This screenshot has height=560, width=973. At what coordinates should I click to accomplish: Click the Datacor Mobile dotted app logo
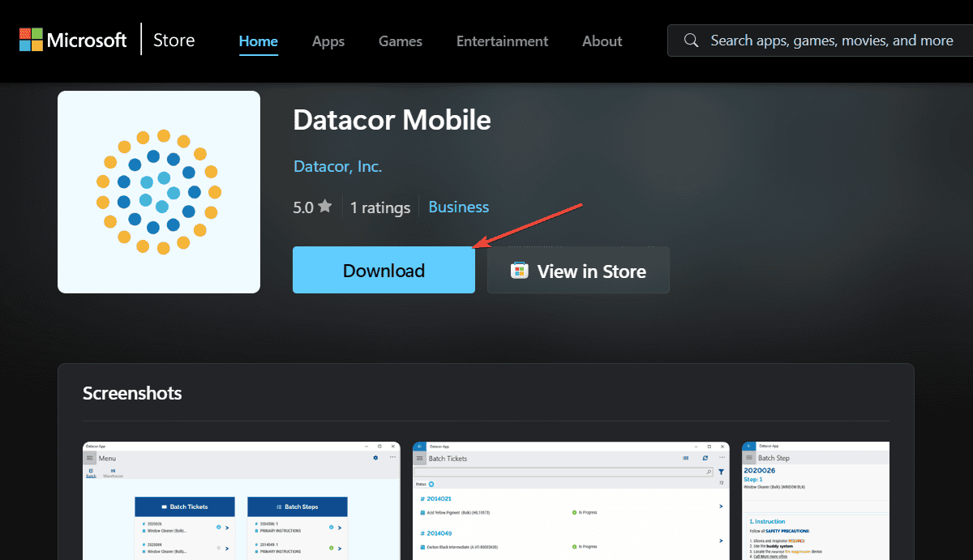pos(159,192)
